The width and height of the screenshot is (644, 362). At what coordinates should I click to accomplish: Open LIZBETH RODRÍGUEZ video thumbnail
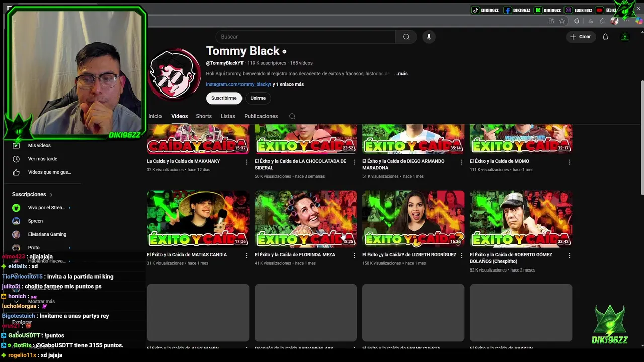pyautogui.click(x=413, y=219)
